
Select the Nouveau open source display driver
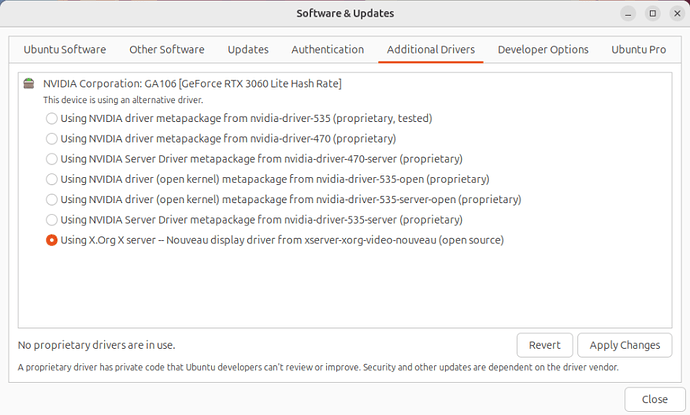tap(52, 241)
